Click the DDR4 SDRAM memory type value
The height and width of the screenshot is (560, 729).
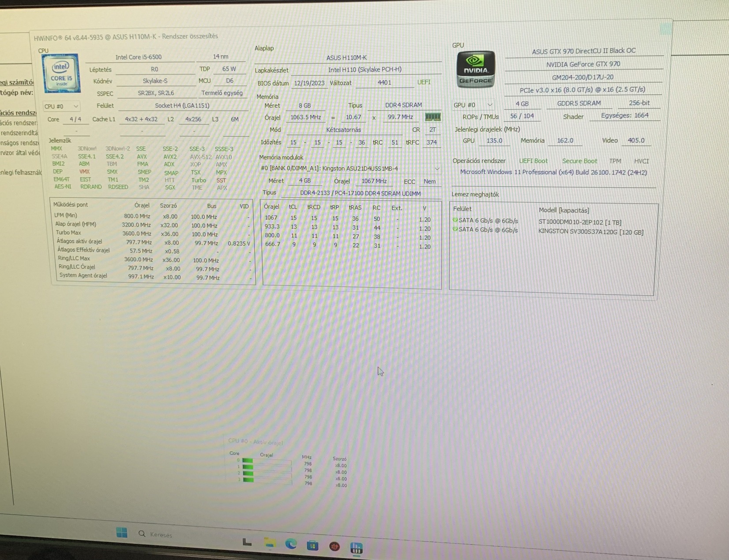point(404,105)
